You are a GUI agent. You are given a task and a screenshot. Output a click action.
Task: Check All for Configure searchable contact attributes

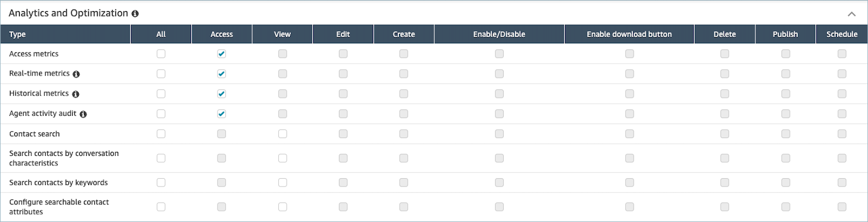point(161,207)
